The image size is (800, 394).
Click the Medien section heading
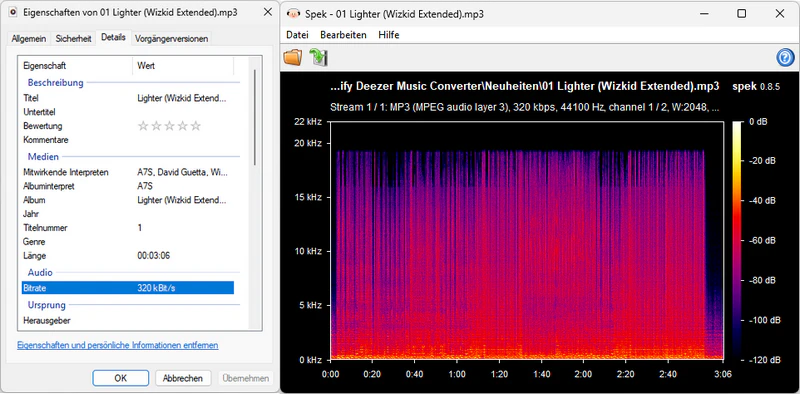[43, 157]
